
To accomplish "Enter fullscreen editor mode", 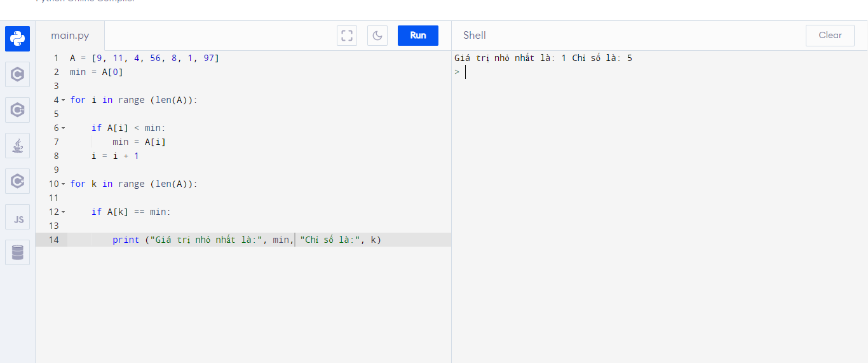I will (347, 36).
